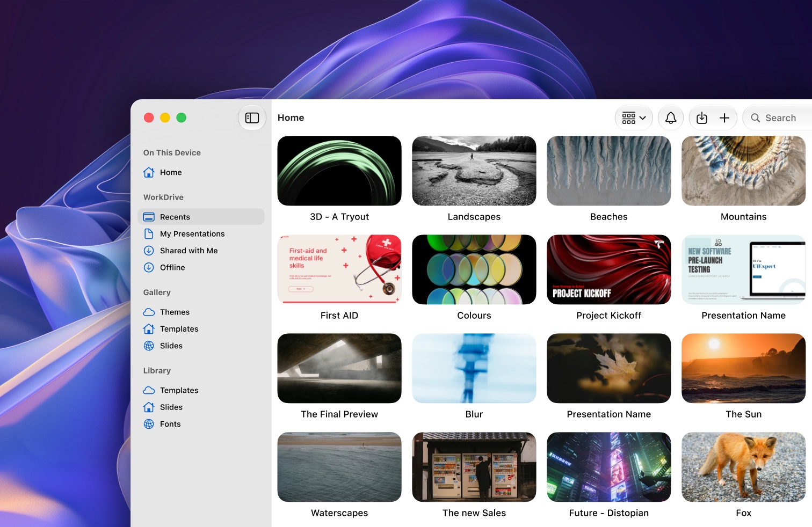Open the Offline section label
The height and width of the screenshot is (527, 812).
(x=172, y=267)
